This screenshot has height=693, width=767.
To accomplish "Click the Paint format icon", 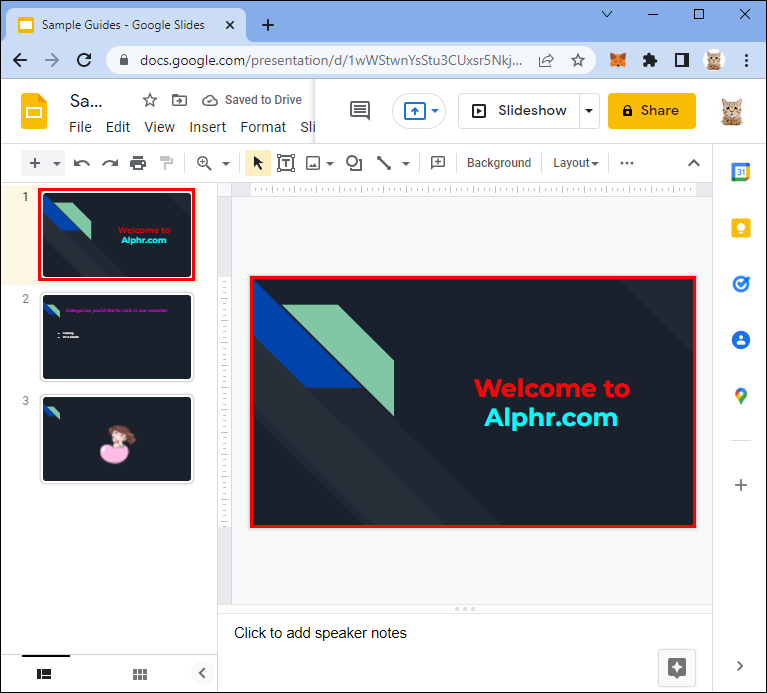I will click(166, 163).
